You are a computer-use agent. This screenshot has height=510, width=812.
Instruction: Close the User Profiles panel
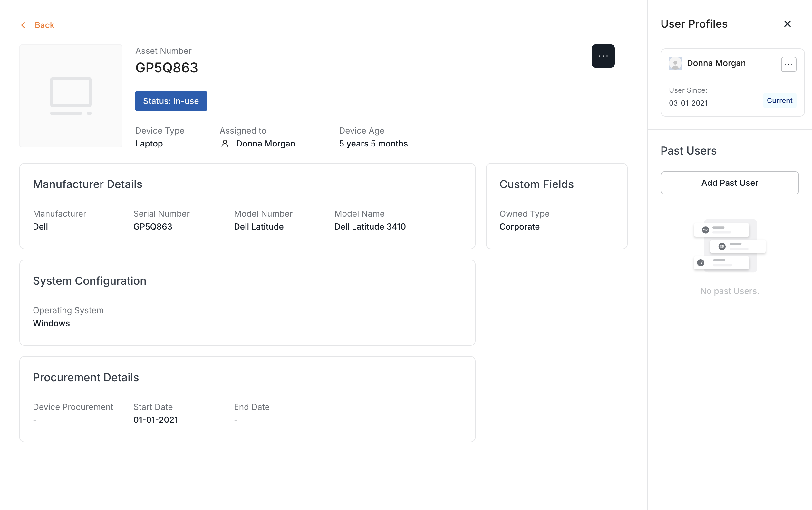coord(788,24)
